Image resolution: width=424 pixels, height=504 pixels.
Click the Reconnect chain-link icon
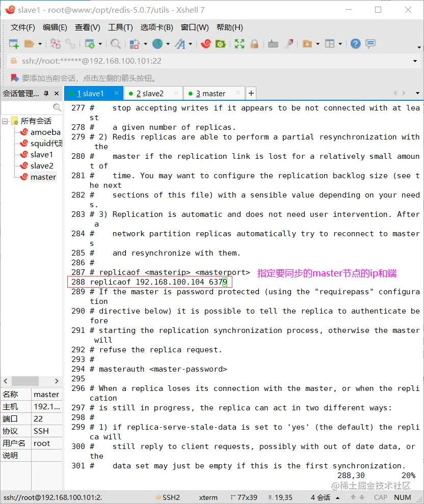click(70, 44)
